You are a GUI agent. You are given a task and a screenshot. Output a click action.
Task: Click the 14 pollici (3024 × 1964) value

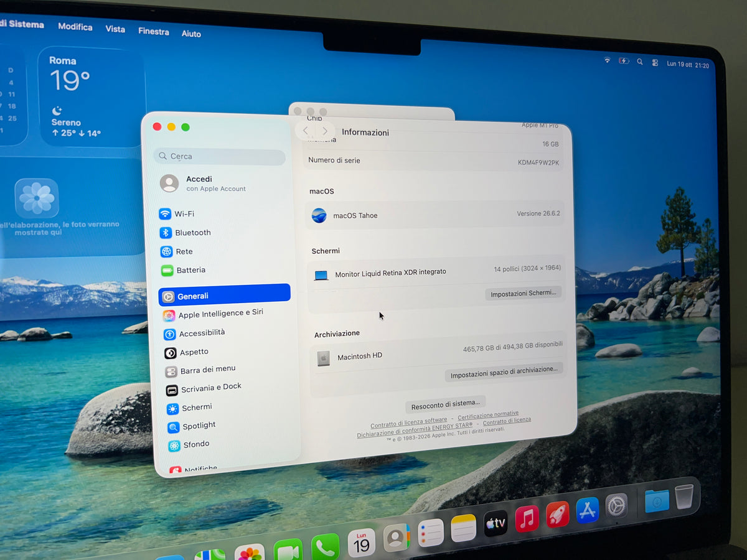(527, 268)
